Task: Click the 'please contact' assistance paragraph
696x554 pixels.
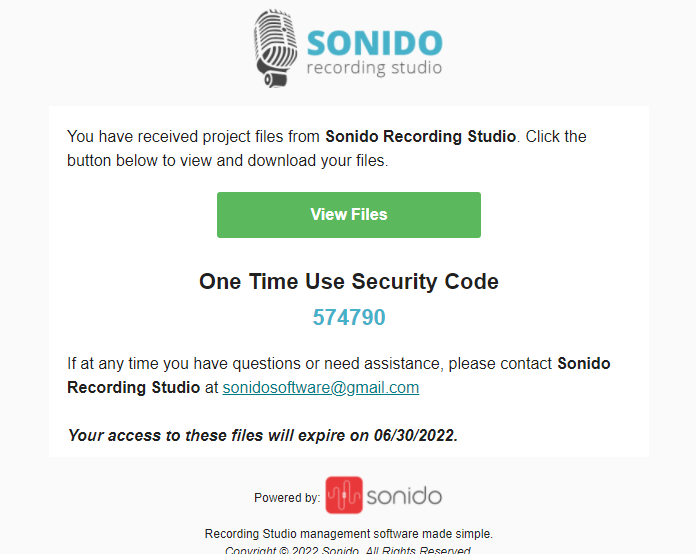Action: 339,376
